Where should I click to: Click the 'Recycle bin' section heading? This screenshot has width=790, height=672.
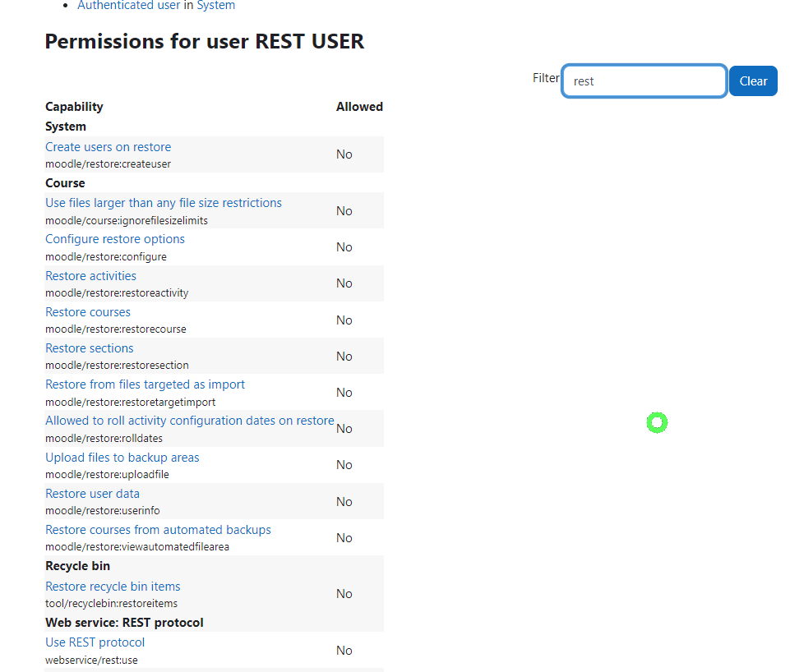[77, 566]
